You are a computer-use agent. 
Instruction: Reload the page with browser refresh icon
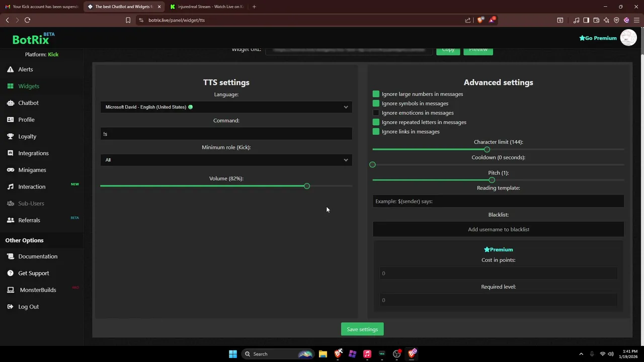pos(27,20)
